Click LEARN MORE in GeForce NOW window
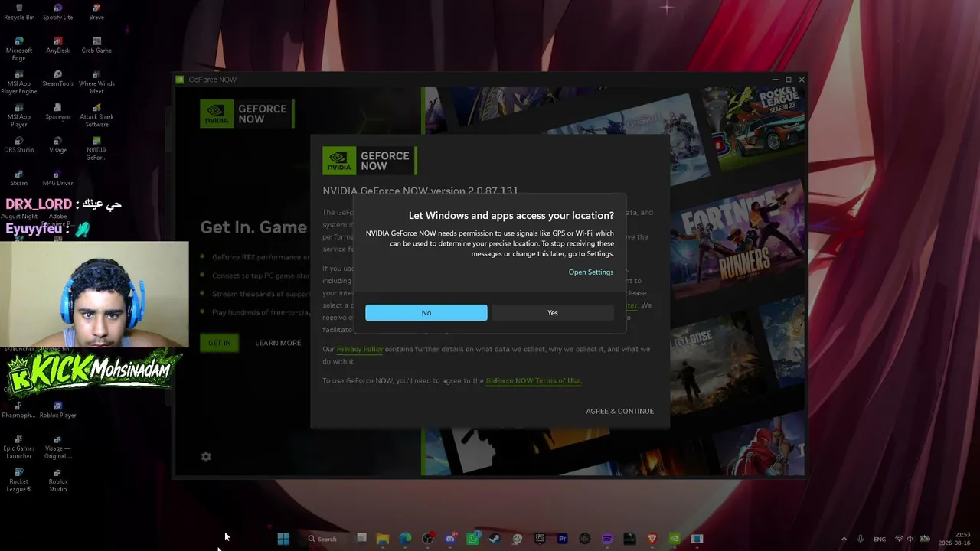The width and height of the screenshot is (980, 551). pyautogui.click(x=278, y=343)
